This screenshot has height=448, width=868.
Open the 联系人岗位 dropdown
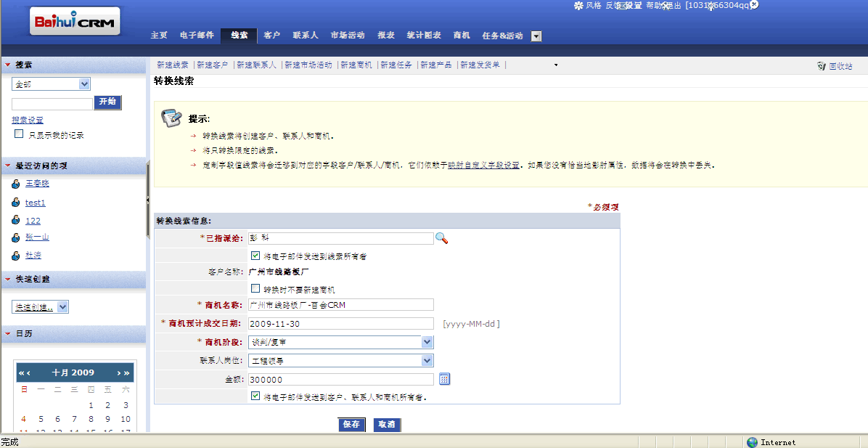click(427, 360)
